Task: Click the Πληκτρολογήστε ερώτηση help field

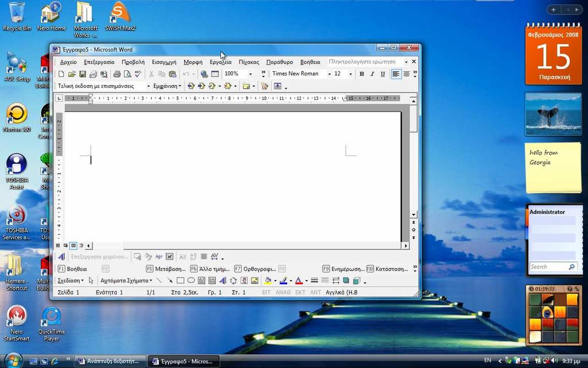Action: coord(365,62)
